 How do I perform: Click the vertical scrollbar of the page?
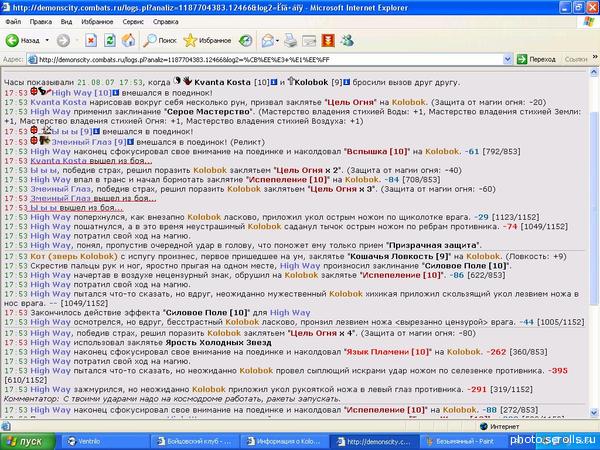tap(593, 250)
